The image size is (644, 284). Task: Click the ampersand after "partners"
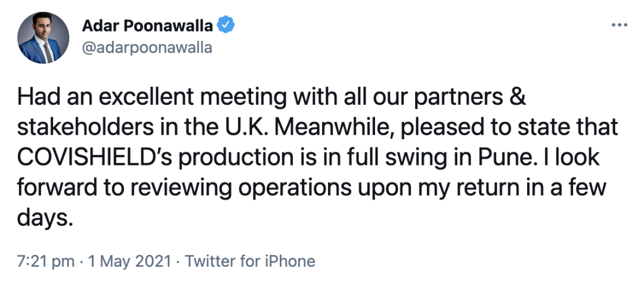(x=518, y=97)
